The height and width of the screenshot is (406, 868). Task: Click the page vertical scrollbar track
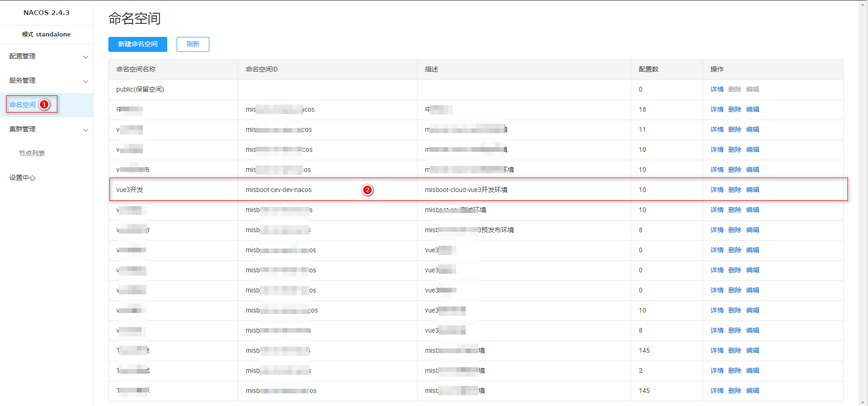tap(863, 203)
